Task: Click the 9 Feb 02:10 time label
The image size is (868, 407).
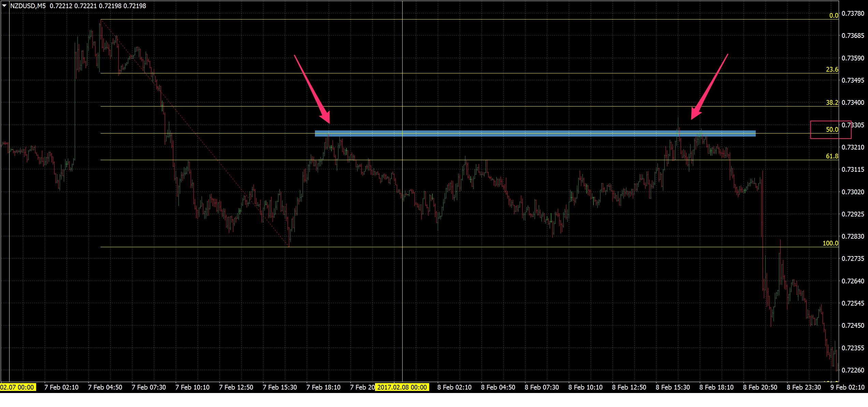Action: [848, 387]
